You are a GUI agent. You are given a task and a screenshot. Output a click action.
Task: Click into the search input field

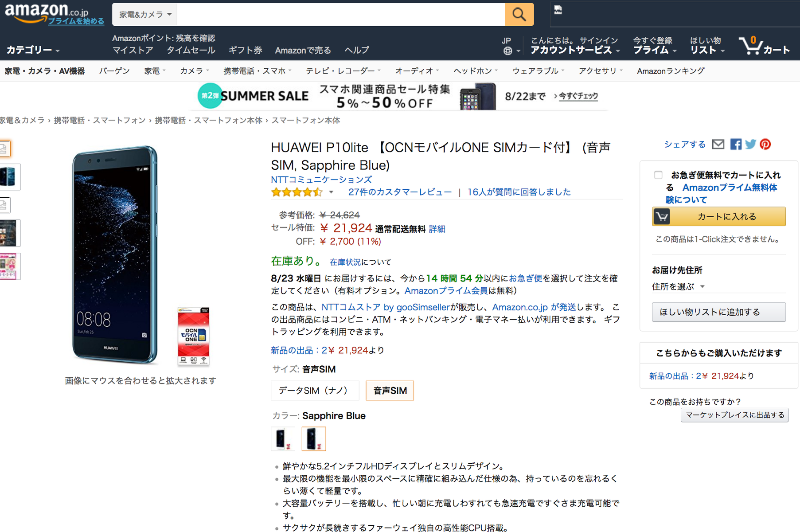pos(341,14)
